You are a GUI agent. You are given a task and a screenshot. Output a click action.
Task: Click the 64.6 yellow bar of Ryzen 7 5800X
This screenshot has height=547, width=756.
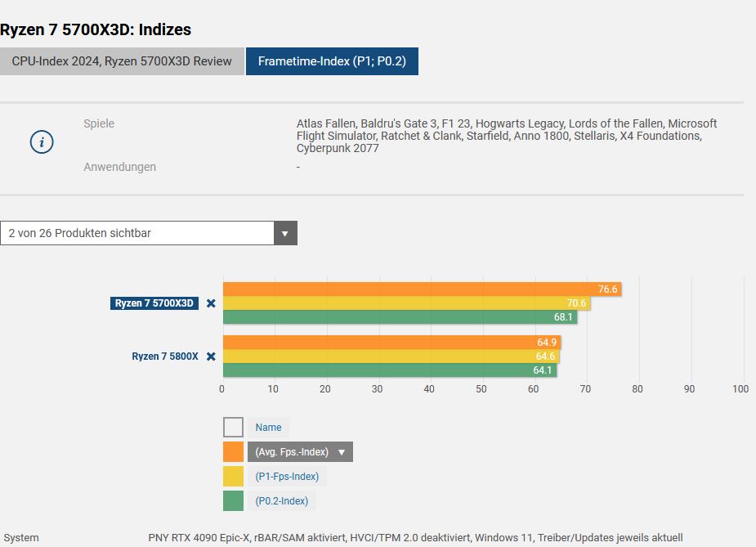391,356
